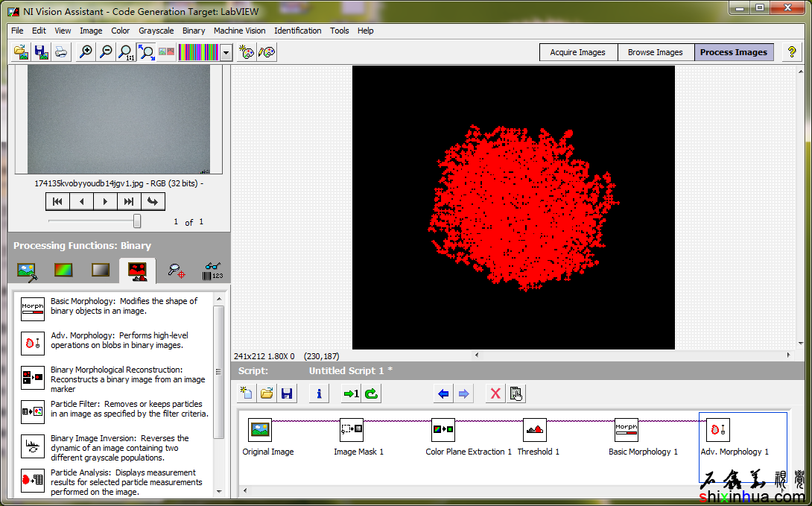The width and height of the screenshot is (812, 506).
Task: Expand the color palette dropdown arrow
Action: pyautogui.click(x=226, y=52)
